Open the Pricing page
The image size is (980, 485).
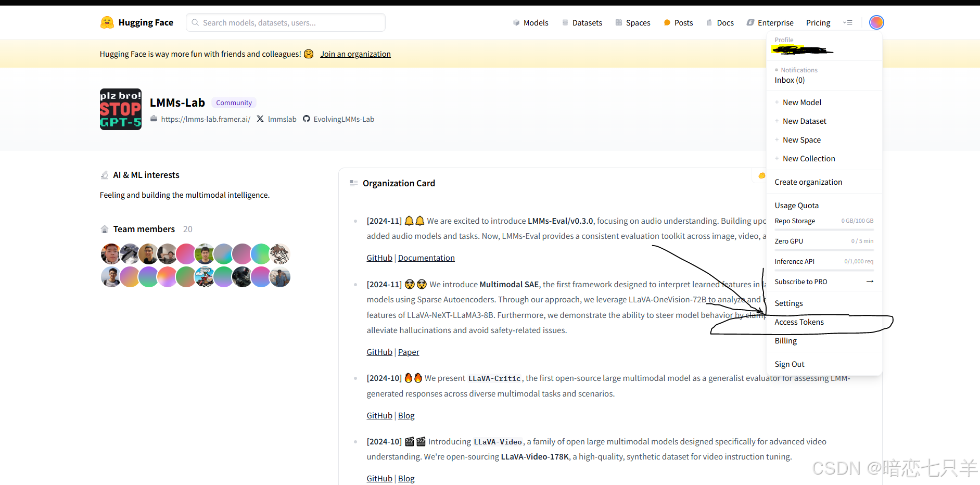point(818,23)
